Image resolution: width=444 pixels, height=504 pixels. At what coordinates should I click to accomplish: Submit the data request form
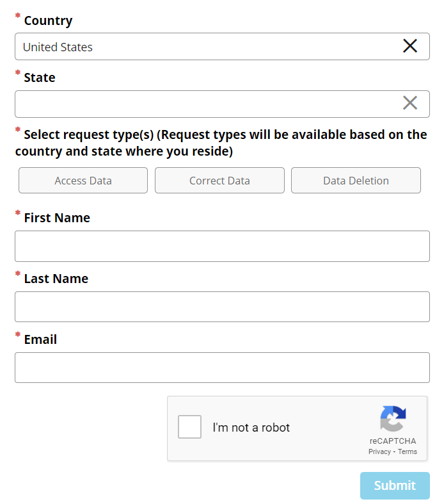click(395, 485)
